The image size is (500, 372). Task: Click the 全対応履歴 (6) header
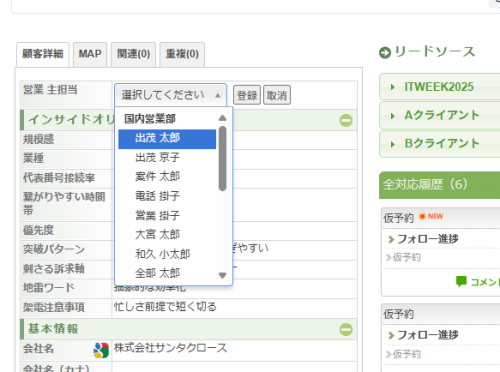click(439, 185)
